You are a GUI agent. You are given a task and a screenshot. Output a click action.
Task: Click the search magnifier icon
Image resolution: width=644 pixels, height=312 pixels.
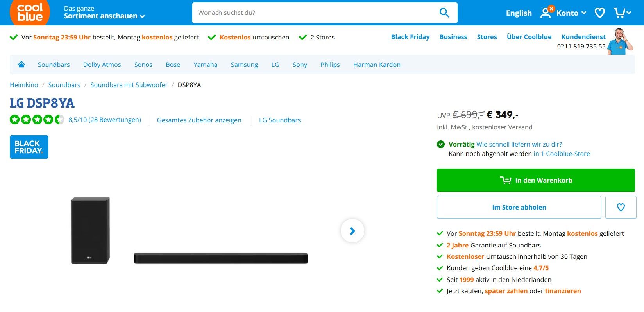pyautogui.click(x=444, y=13)
